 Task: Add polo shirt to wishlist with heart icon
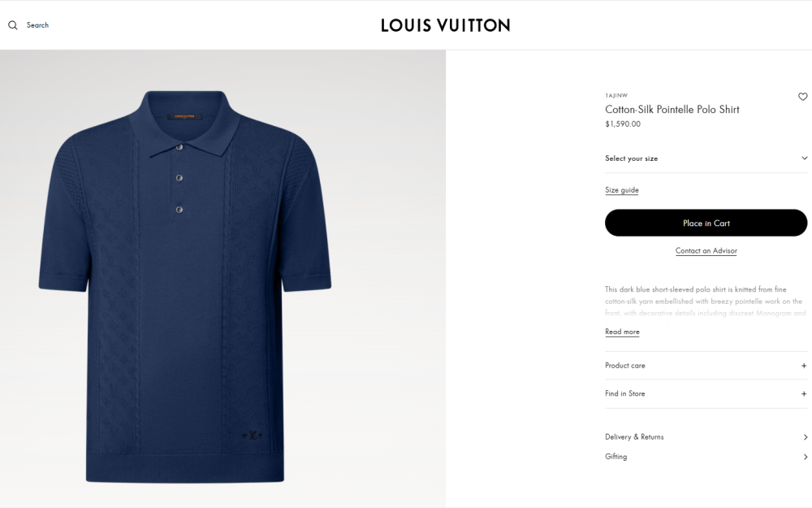803,97
